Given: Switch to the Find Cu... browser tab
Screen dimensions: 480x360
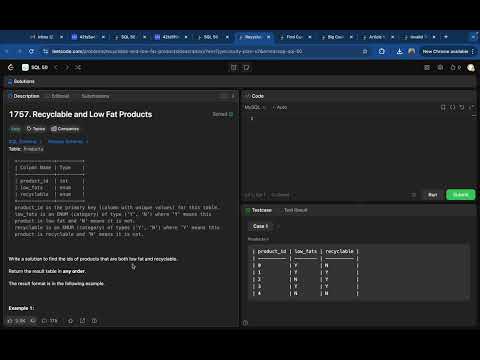Looking at the screenshot, I should tap(295, 37).
